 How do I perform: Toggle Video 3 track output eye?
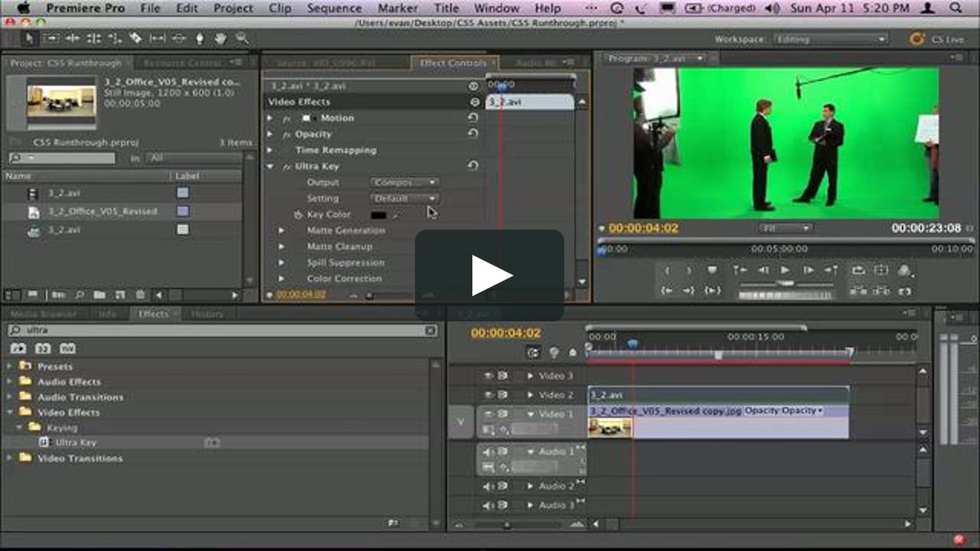pos(488,376)
